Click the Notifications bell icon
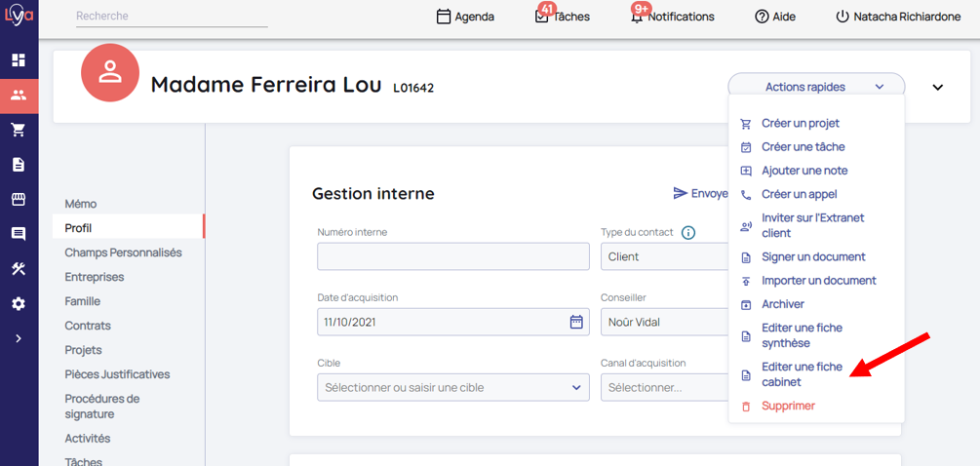Screen dimensions: 980x466 tap(637, 17)
